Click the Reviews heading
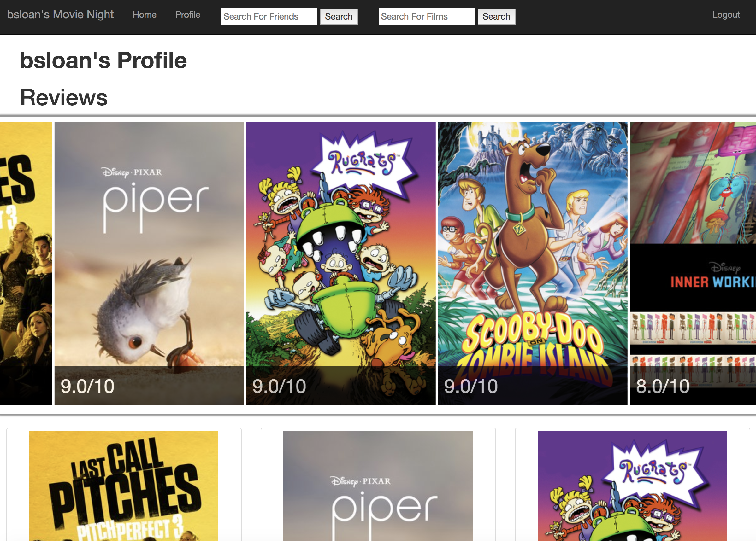The height and width of the screenshot is (541, 756). click(64, 97)
